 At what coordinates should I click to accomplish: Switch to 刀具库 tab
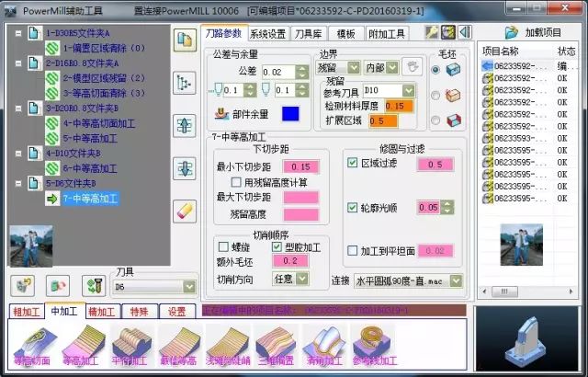click(x=309, y=34)
